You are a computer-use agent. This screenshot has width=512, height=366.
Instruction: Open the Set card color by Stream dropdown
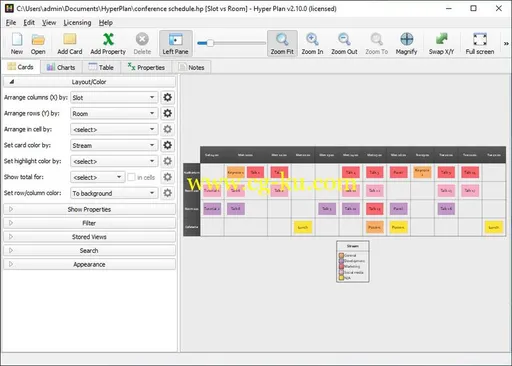(x=114, y=145)
